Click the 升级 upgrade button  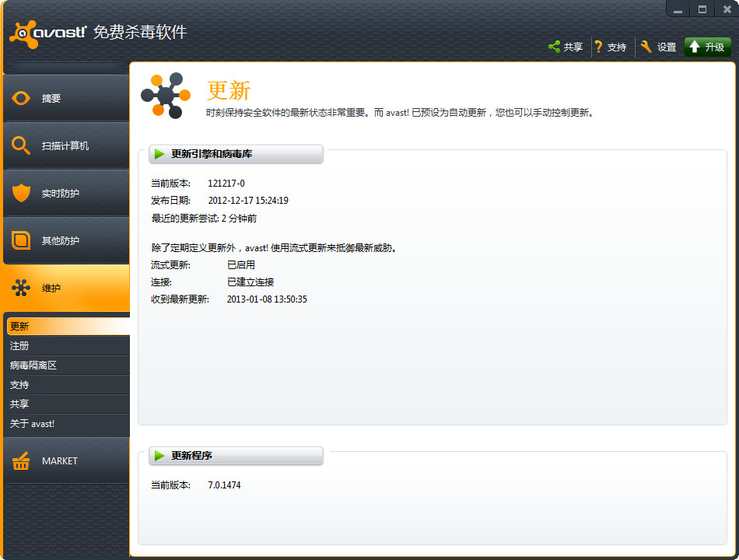click(x=707, y=47)
